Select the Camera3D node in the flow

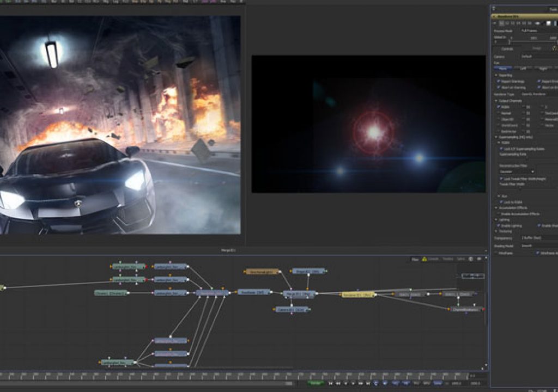292,310
